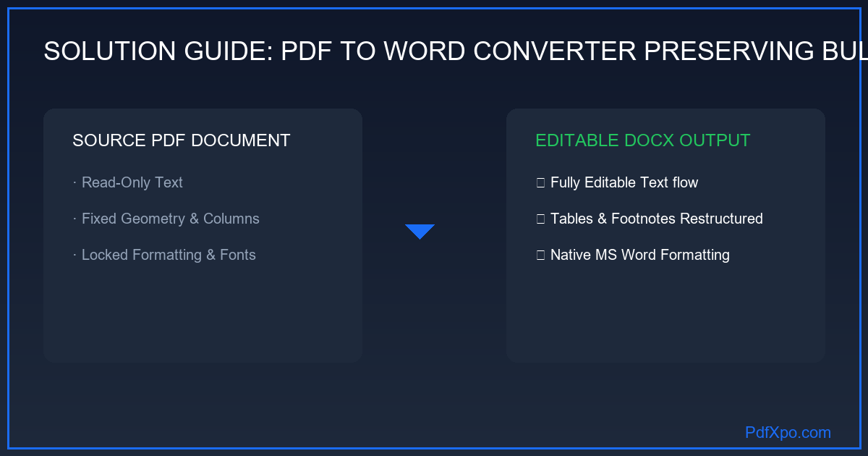
Task: Click the blue downward arrow icon
Action: click(420, 232)
